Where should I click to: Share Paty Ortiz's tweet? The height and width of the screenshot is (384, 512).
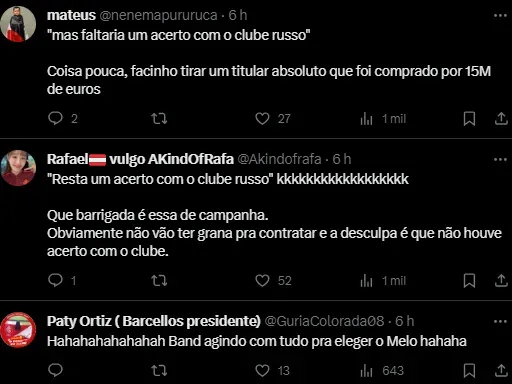pos(501,370)
